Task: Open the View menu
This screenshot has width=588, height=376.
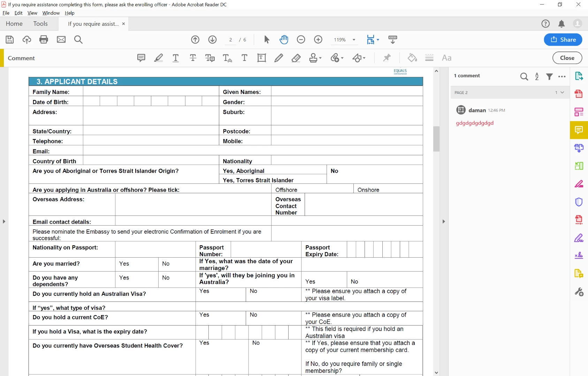Action: pos(32,13)
